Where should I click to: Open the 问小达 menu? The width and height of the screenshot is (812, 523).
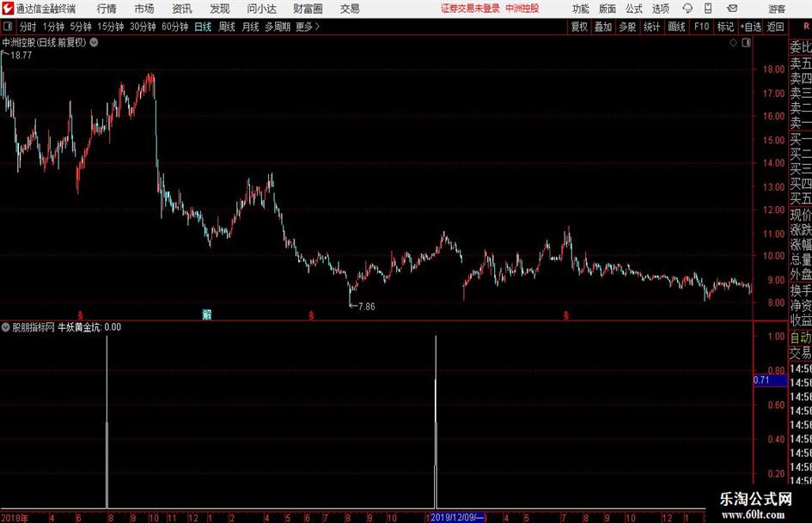[261, 9]
